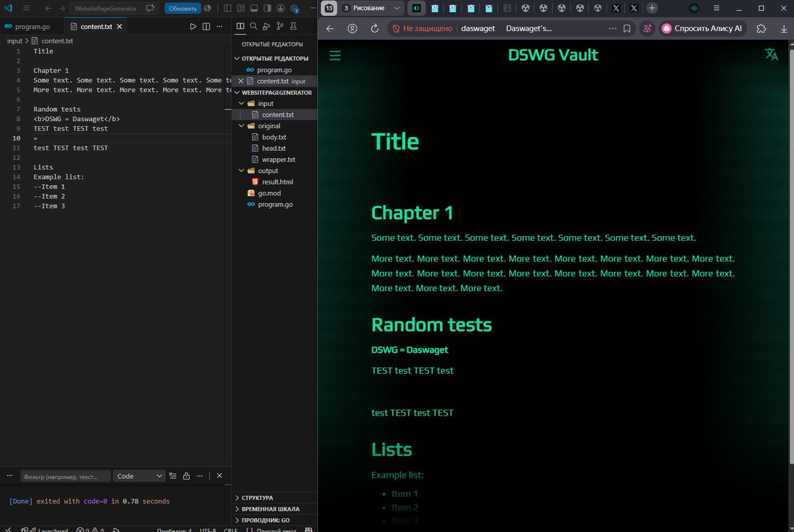
Task: Toggle the secondary sidebar layout icon
Action: [x=267, y=8]
